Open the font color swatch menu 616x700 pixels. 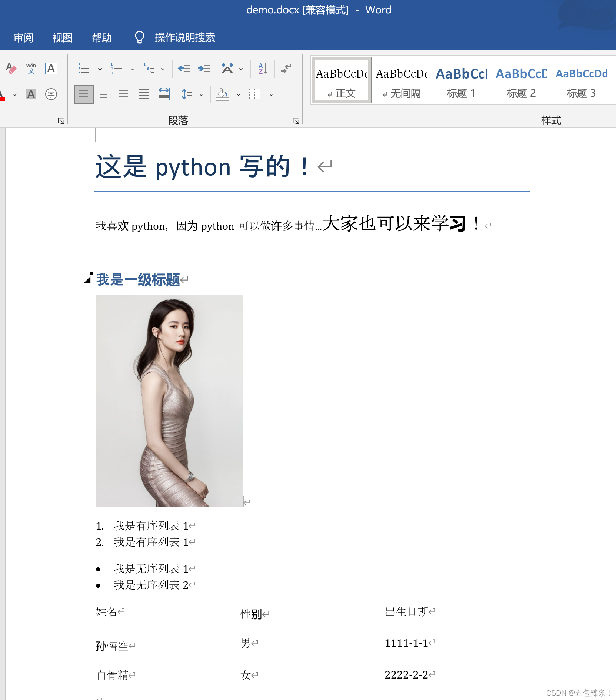tap(14, 94)
